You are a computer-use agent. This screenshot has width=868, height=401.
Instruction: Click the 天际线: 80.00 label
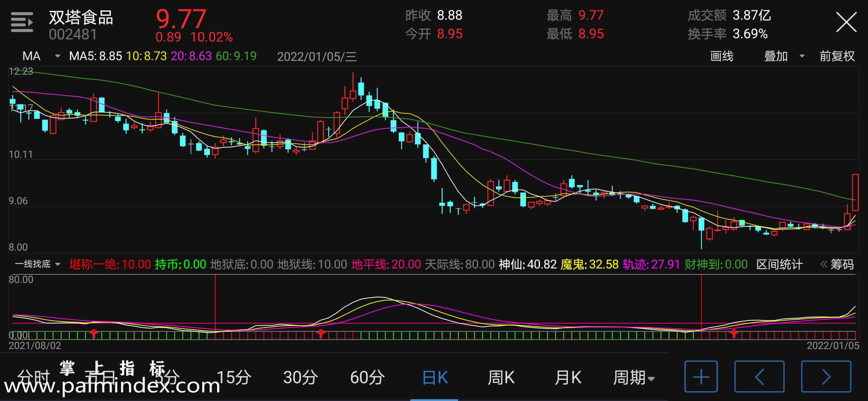[x=460, y=264]
